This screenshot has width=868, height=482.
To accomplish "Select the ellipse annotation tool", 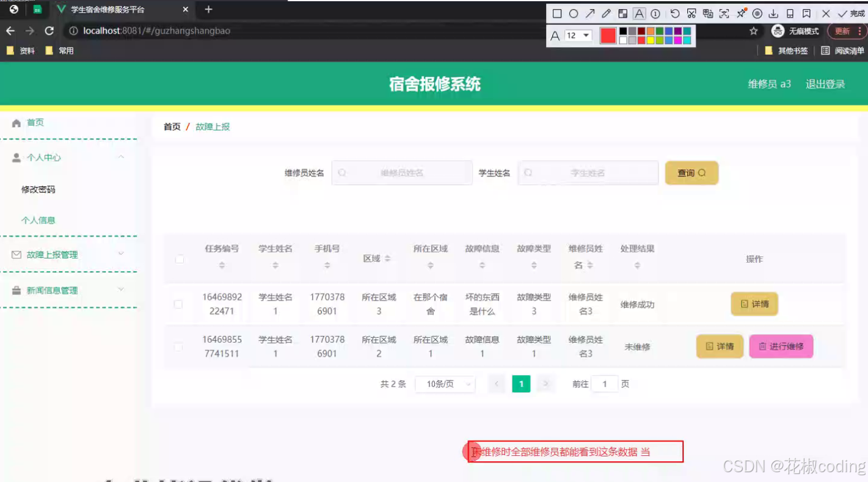I will [574, 13].
